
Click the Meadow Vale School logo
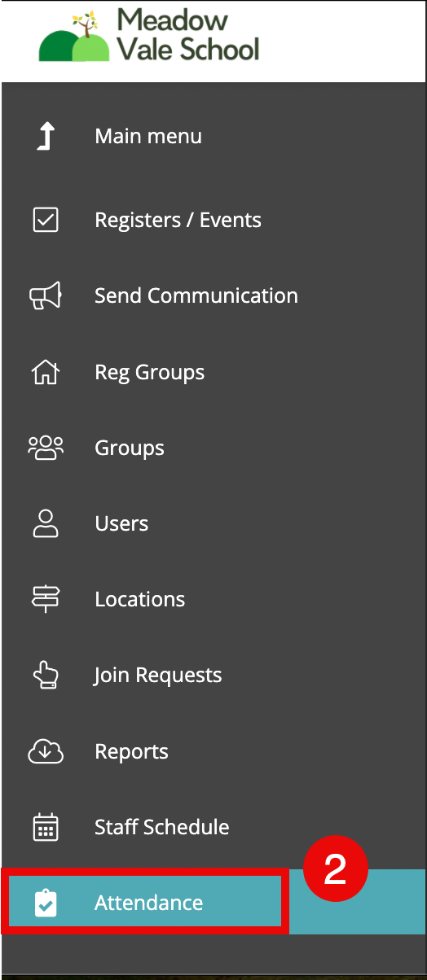(150, 36)
